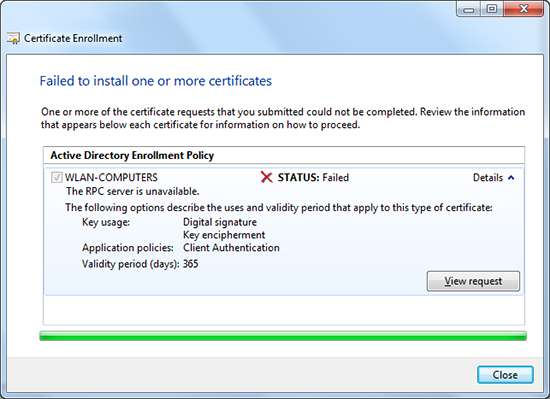This screenshot has height=399, width=550.
Task: Collapse the Details chevron arrow
Action: click(511, 178)
